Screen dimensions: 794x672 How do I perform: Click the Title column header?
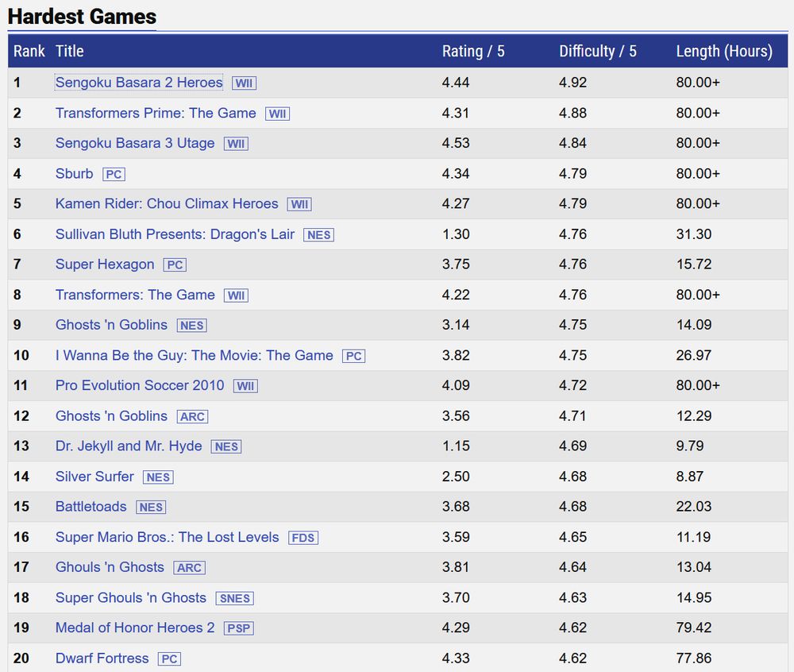[x=69, y=51]
